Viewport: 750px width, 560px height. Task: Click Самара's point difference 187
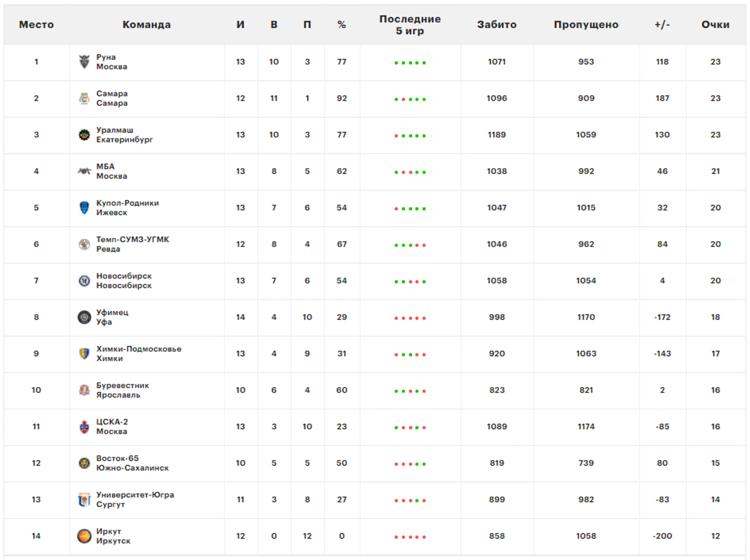pyautogui.click(x=662, y=98)
